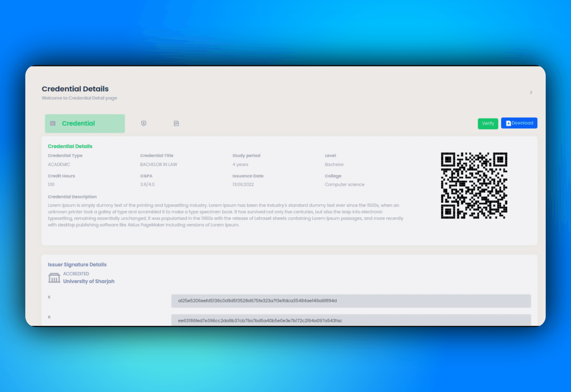
Task: Click the card icon beside Credential
Action: pyautogui.click(x=53, y=123)
